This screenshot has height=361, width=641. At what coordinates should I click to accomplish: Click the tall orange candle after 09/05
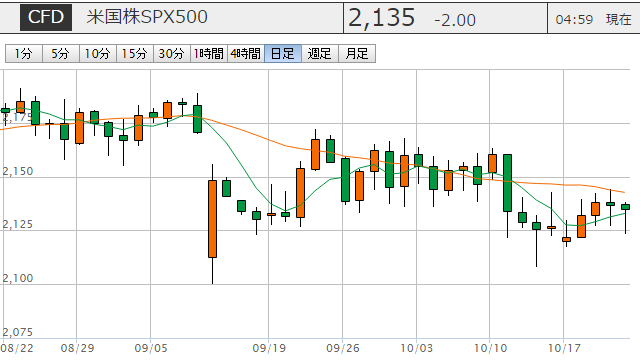point(213,219)
